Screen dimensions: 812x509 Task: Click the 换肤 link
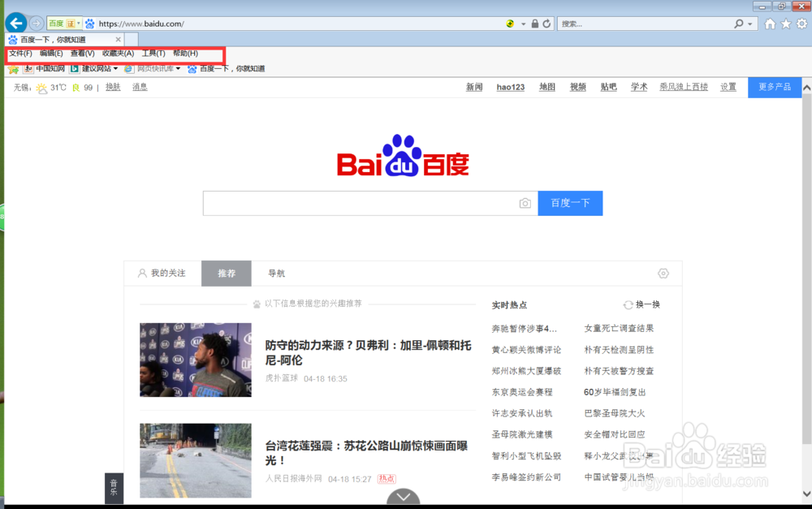[113, 87]
